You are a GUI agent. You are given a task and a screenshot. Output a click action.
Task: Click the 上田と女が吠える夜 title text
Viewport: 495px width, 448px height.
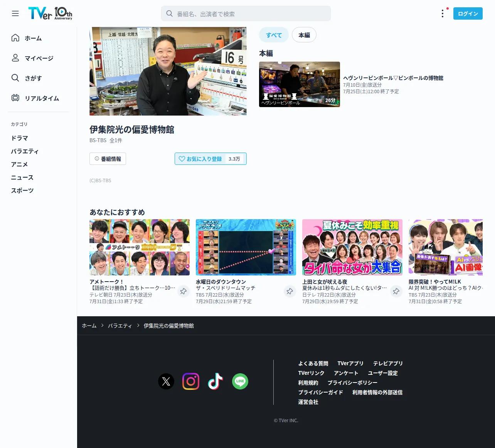point(325,282)
